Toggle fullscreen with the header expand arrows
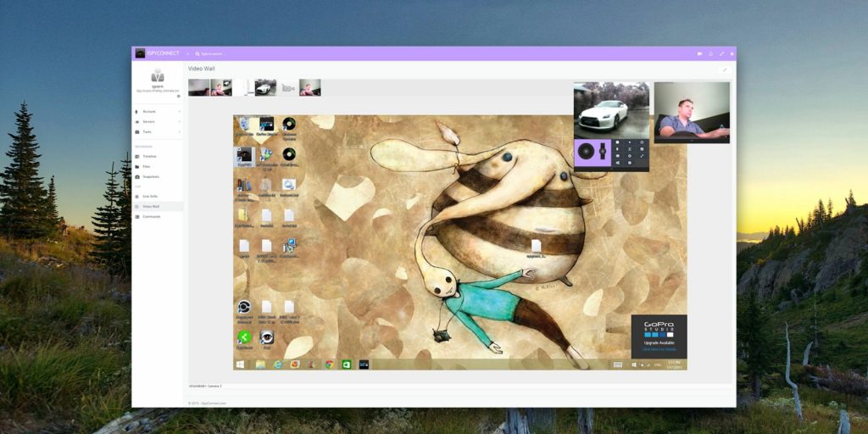The height and width of the screenshot is (434, 868). click(x=721, y=53)
